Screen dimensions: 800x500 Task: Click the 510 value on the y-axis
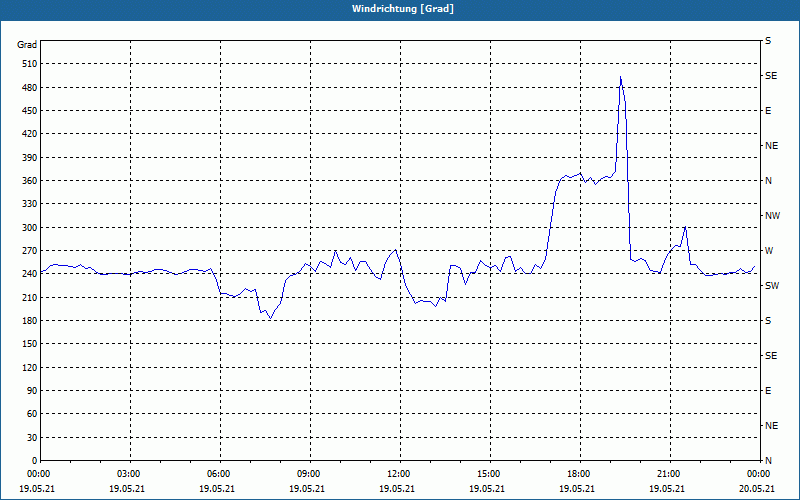[x=30, y=64]
